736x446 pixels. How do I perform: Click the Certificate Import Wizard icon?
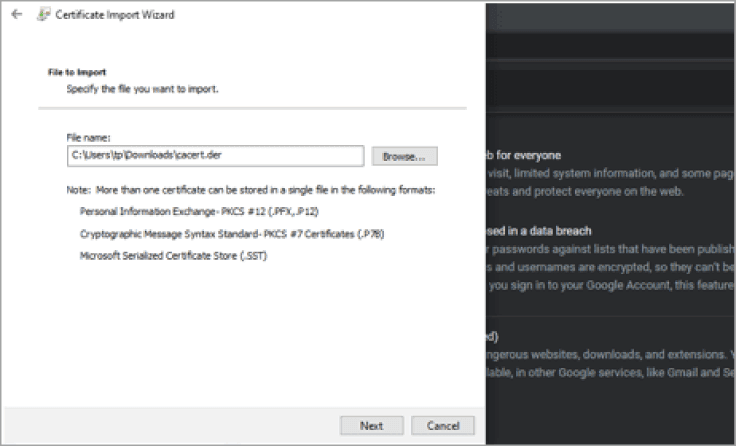point(46,15)
